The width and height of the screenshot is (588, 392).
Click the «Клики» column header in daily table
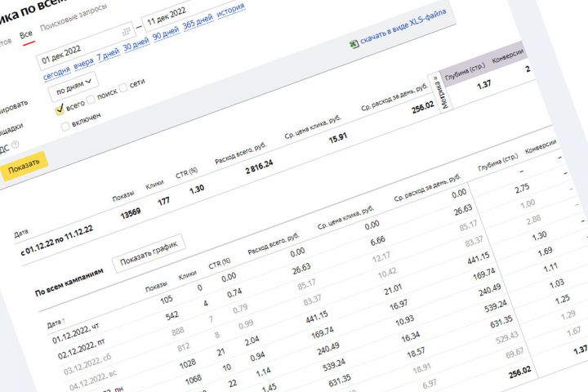(187, 276)
